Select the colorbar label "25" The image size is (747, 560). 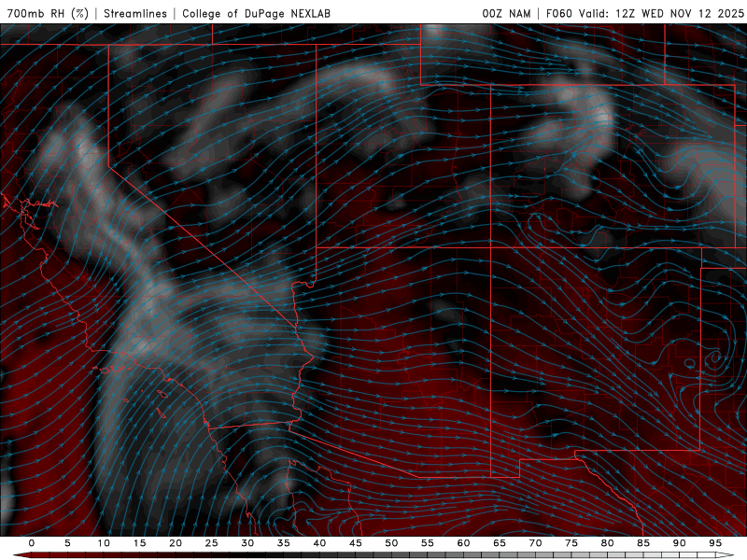coord(212,543)
